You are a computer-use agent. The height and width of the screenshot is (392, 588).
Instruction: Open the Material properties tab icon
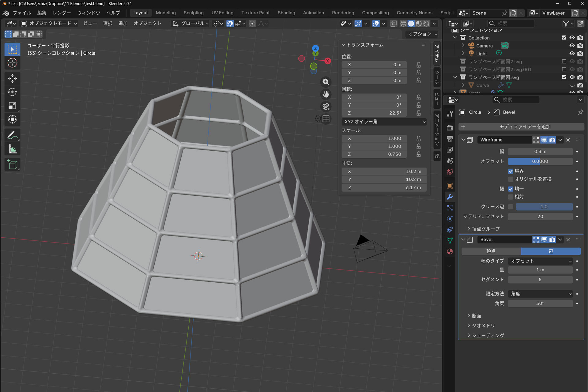pos(450,251)
